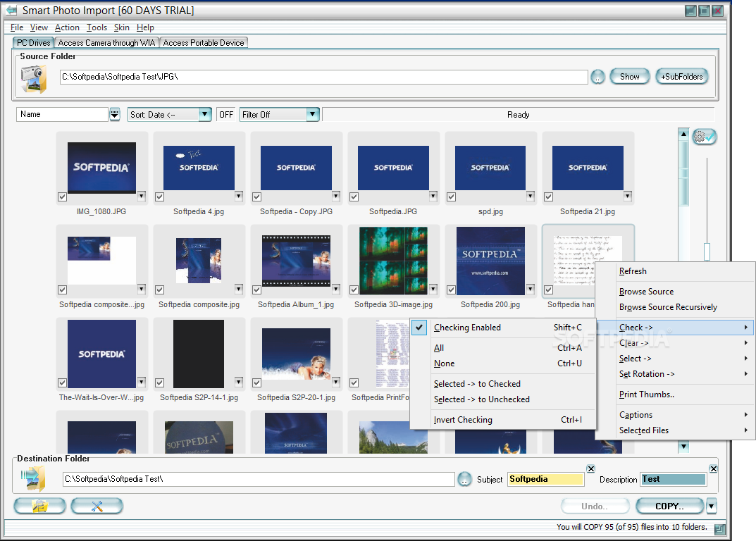
Task: Open the IMG_1080.JPG thumbnail dropdown arrow
Action: pyautogui.click(x=142, y=196)
